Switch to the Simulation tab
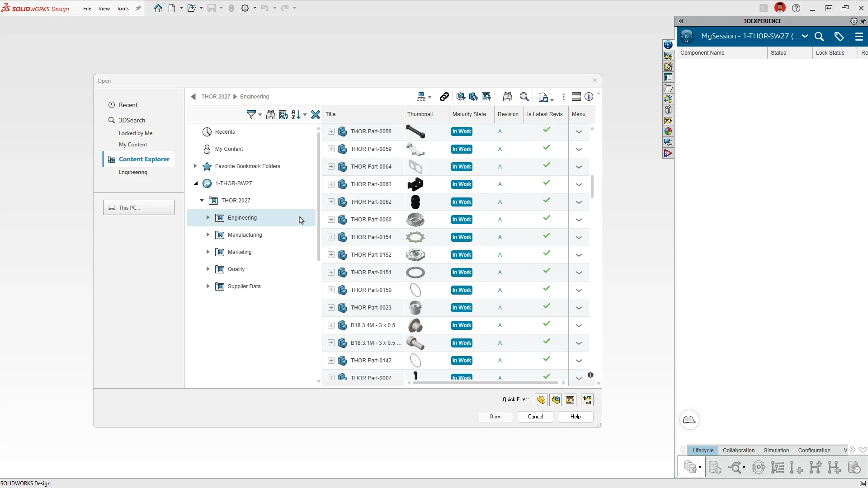Screen dimensions: 868x488 (776, 450)
